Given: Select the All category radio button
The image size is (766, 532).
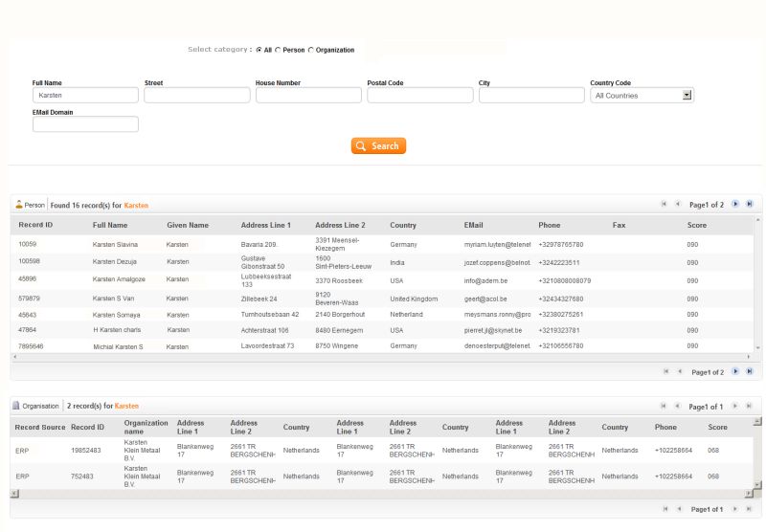Looking at the screenshot, I should coord(259,50).
